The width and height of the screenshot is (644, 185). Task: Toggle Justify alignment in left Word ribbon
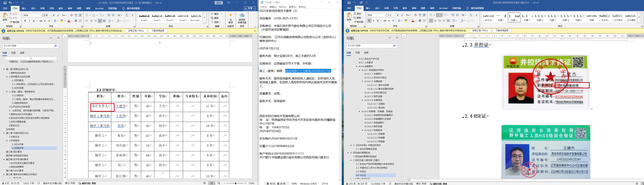(x=100, y=21)
